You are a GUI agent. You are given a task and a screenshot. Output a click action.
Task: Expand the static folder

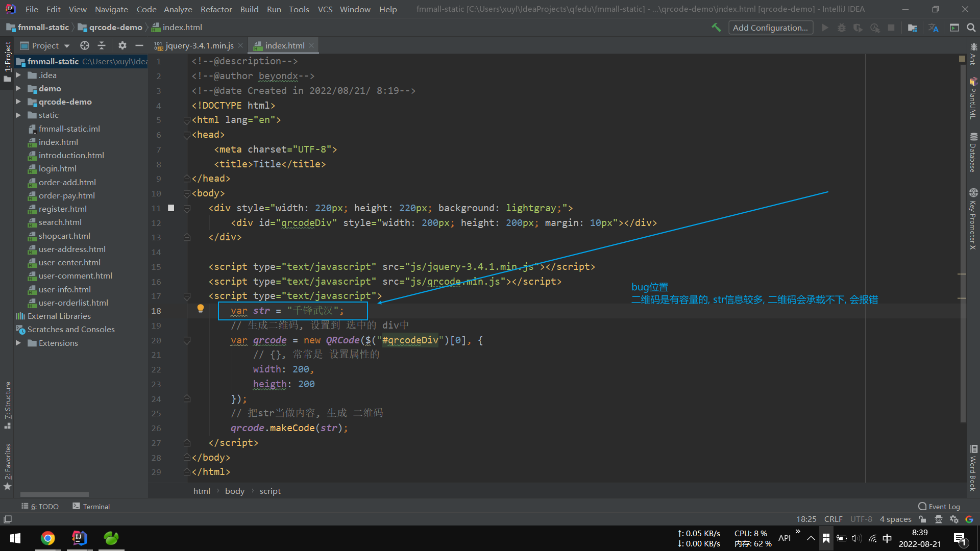(x=18, y=115)
